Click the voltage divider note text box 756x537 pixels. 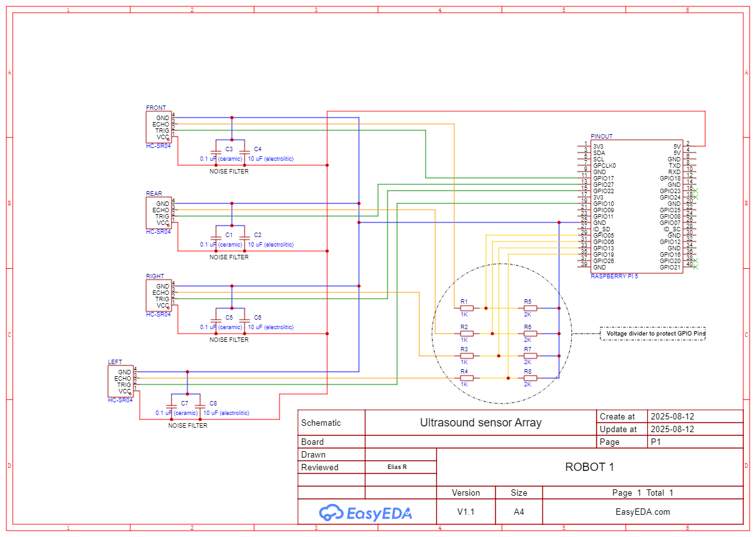pyautogui.click(x=652, y=334)
